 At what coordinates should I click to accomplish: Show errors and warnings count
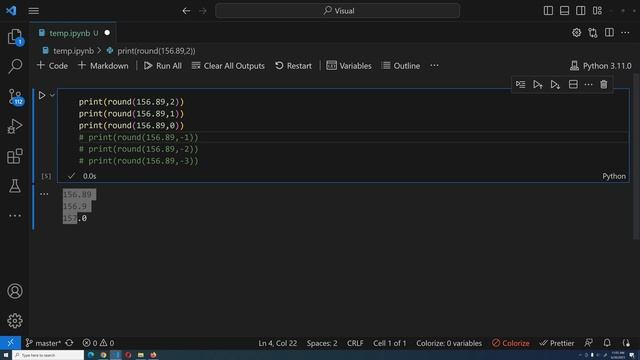coord(98,343)
